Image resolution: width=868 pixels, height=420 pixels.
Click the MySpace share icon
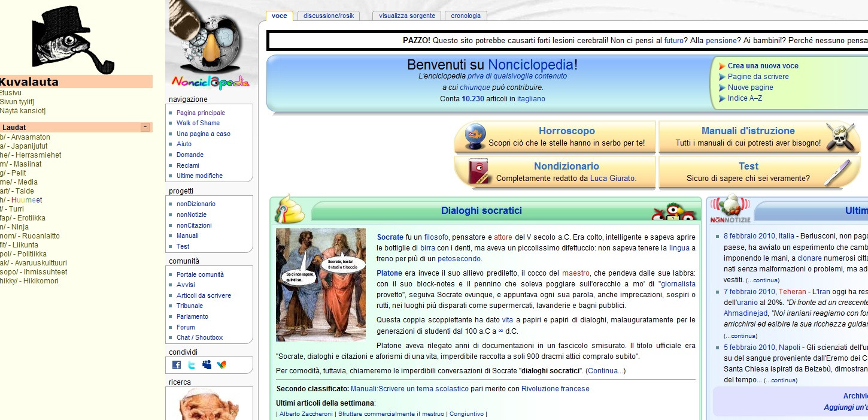(207, 365)
